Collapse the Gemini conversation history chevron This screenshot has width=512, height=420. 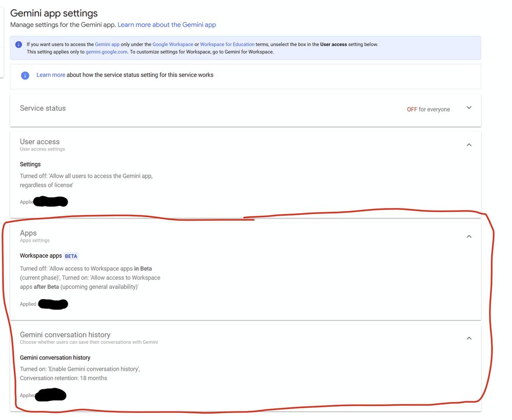[469, 339]
